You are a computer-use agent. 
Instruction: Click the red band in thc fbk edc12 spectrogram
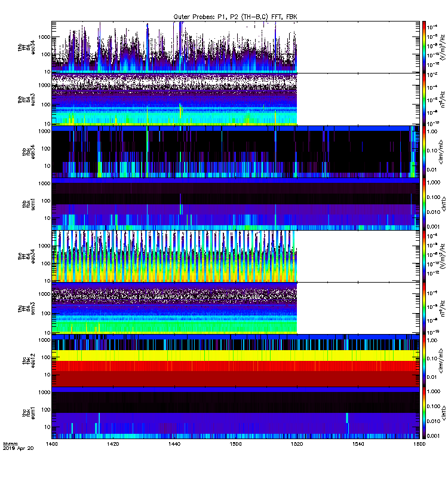point(235,366)
